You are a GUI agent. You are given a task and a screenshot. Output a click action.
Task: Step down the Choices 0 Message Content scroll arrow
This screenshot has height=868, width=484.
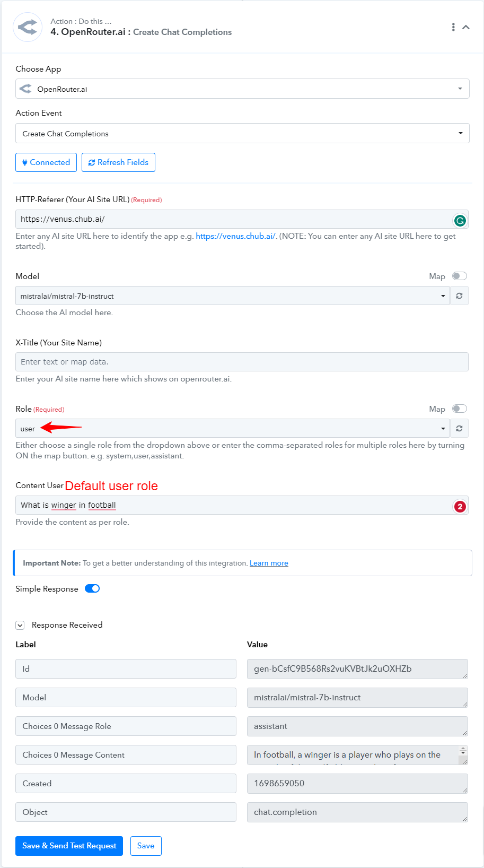[x=463, y=753]
